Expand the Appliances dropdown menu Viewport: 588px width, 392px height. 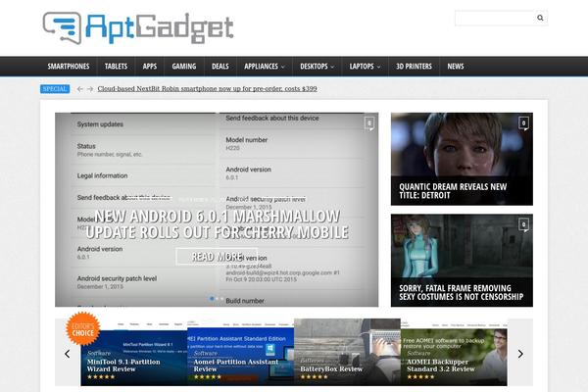264,67
